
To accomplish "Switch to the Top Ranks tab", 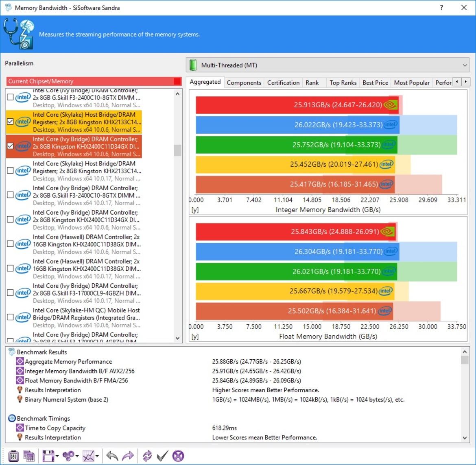I will pyautogui.click(x=343, y=83).
